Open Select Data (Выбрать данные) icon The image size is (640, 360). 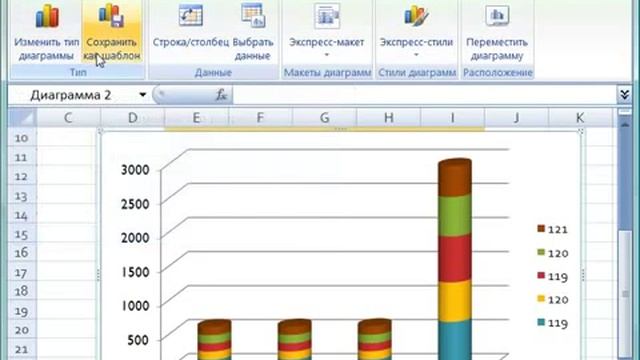(x=253, y=16)
